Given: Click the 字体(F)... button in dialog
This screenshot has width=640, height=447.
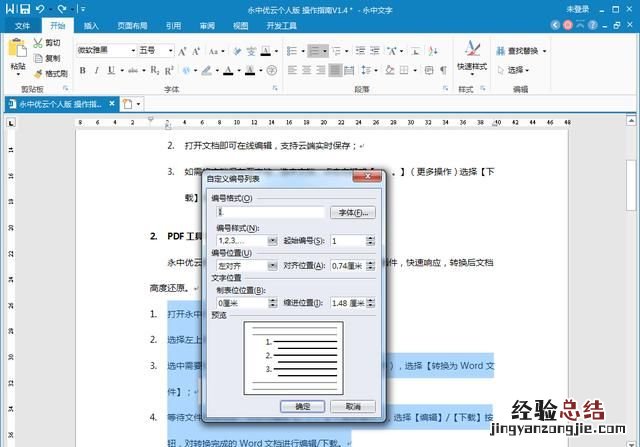Looking at the screenshot, I should click(x=353, y=213).
